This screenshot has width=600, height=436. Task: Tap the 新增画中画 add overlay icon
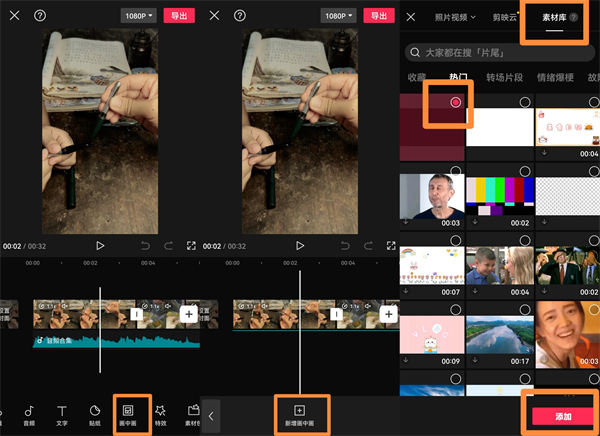point(298,415)
